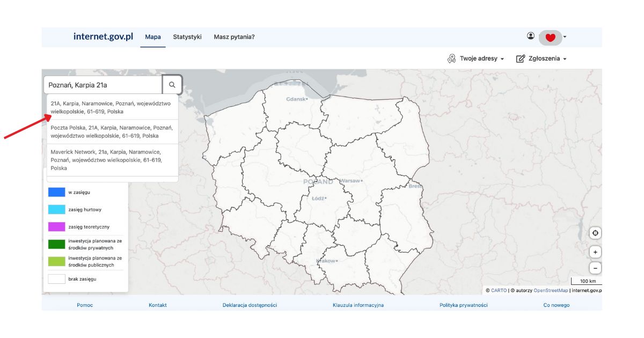Zoom in the map with plus button
Viewport: 644px width, 338px height.
[595, 252]
